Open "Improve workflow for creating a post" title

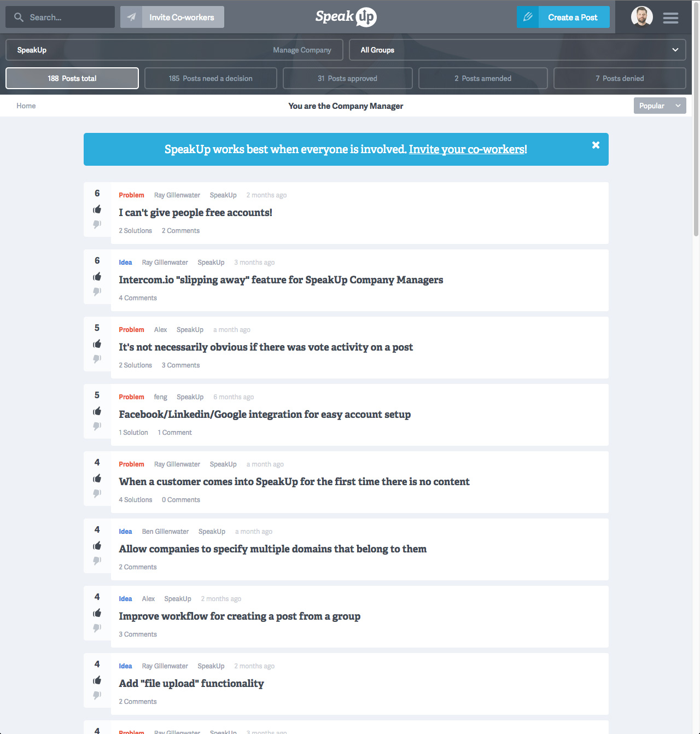tap(240, 616)
